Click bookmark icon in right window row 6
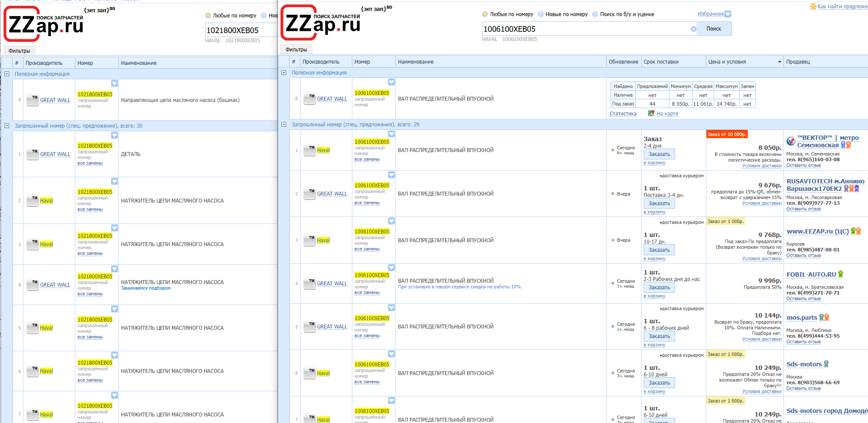Screen dimensions: 868x423 point(392,354)
